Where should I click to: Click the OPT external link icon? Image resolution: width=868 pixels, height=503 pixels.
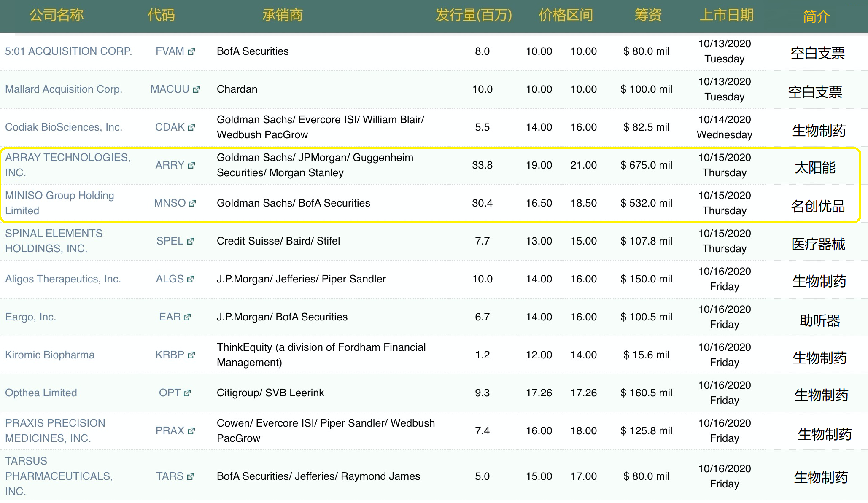(x=187, y=393)
